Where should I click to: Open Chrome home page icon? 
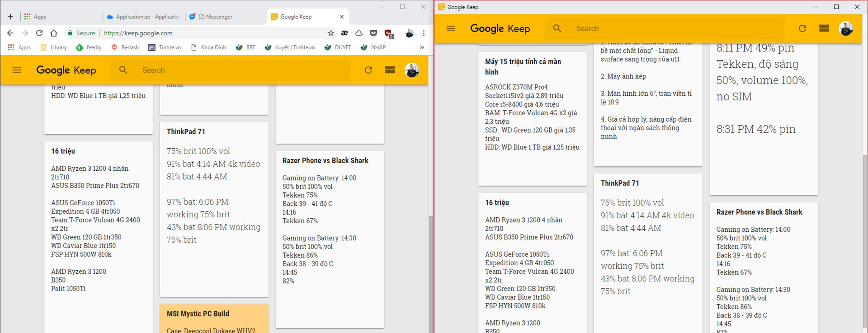point(53,33)
